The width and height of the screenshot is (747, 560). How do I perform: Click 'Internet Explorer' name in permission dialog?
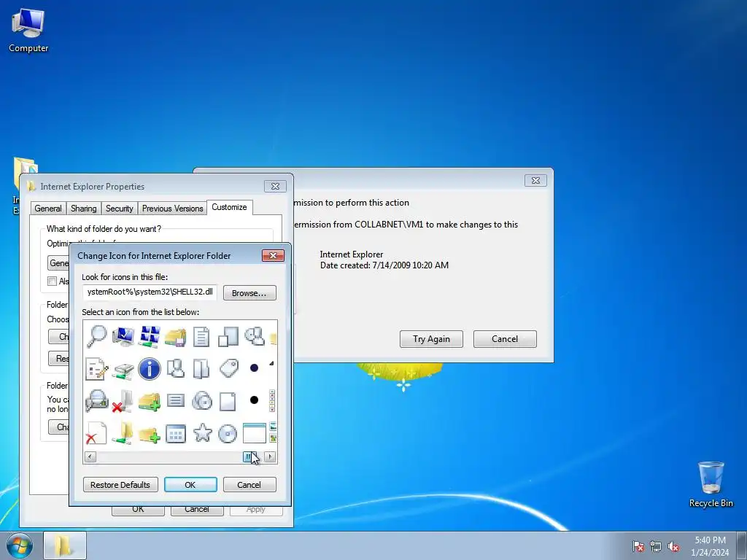tap(352, 254)
